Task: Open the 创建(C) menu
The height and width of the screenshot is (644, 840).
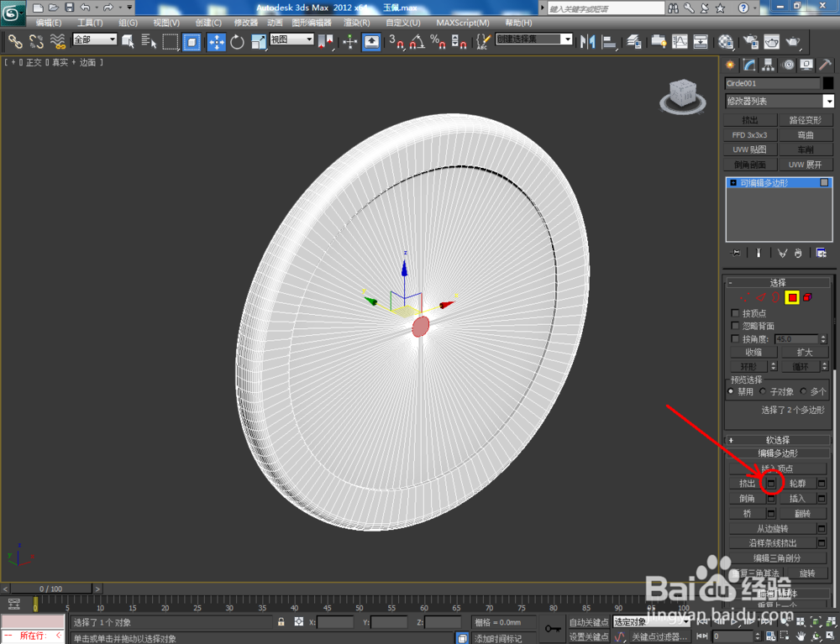Action: (208, 23)
